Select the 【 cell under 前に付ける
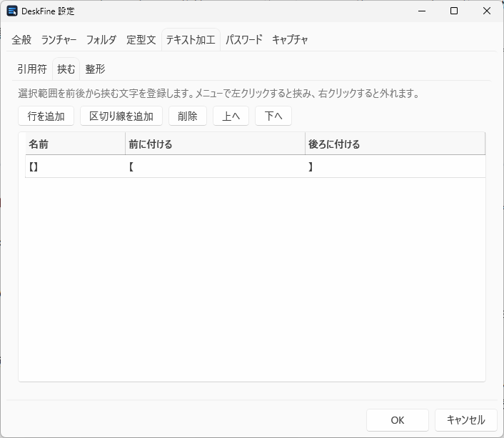 [x=215, y=166]
